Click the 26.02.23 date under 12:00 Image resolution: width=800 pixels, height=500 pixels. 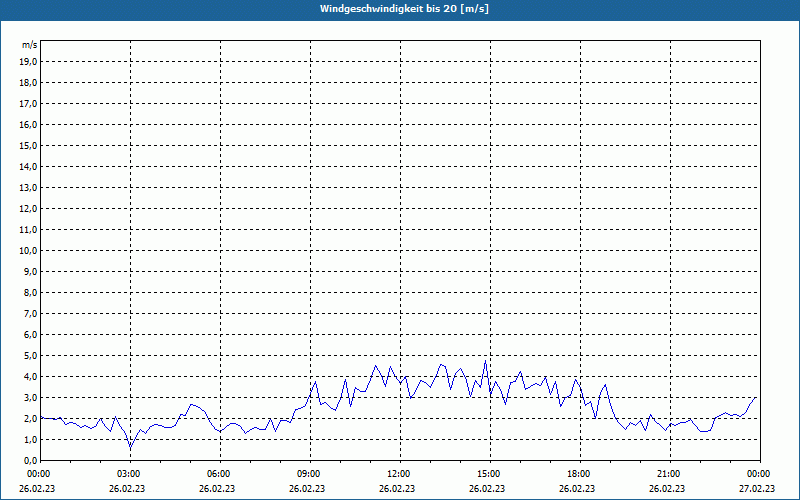397,489
